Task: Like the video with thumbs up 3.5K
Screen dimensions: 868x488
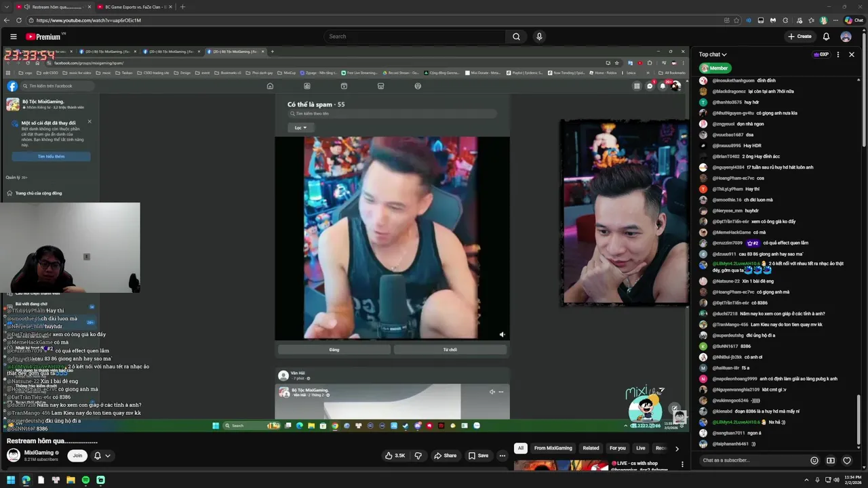Action: tap(395, 455)
